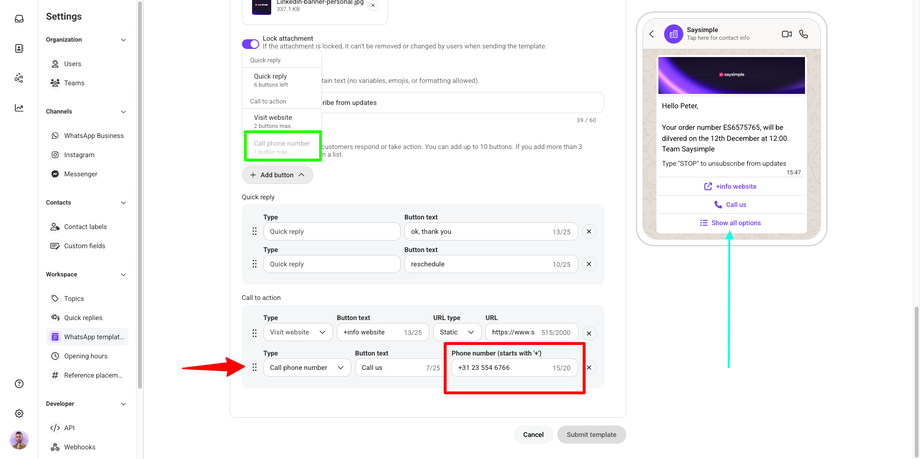920x459 pixels.
Task: Tap 'Call us' button in preview
Action: [x=731, y=205]
